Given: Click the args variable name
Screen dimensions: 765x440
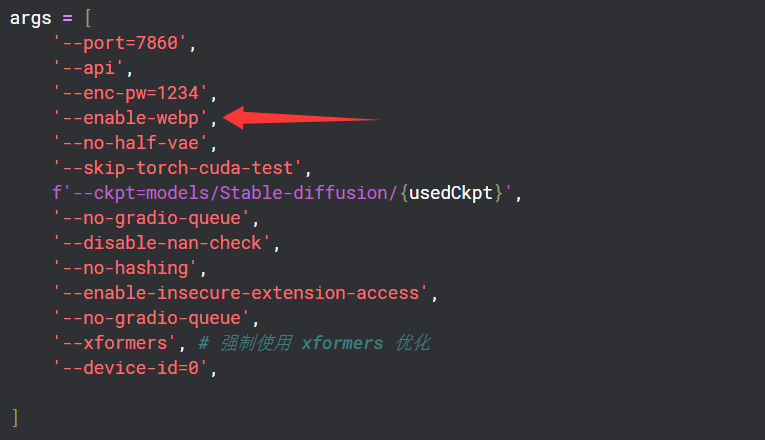Looking at the screenshot, I should click(31, 18).
